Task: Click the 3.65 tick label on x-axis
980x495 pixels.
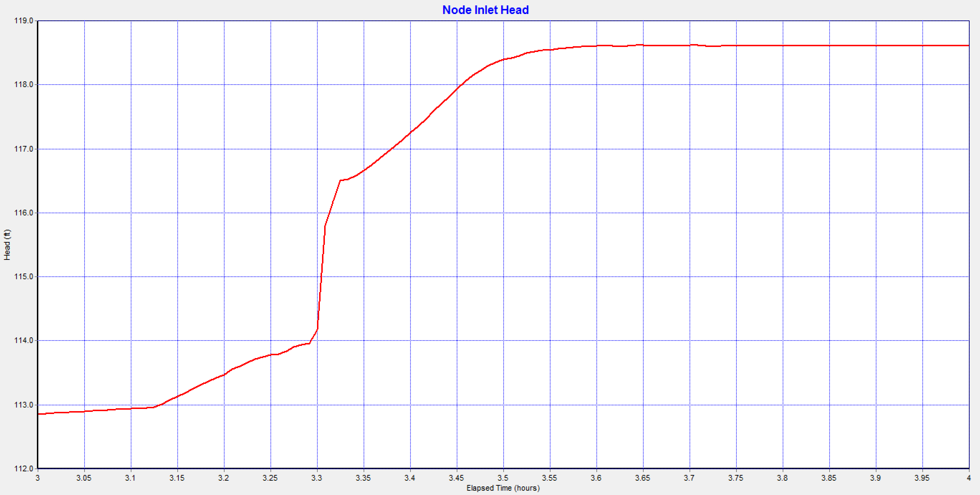Action: coord(643,478)
